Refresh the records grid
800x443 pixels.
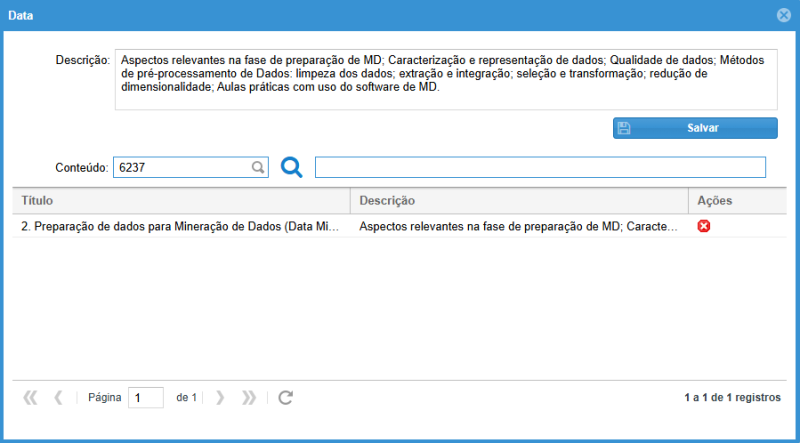(x=285, y=397)
